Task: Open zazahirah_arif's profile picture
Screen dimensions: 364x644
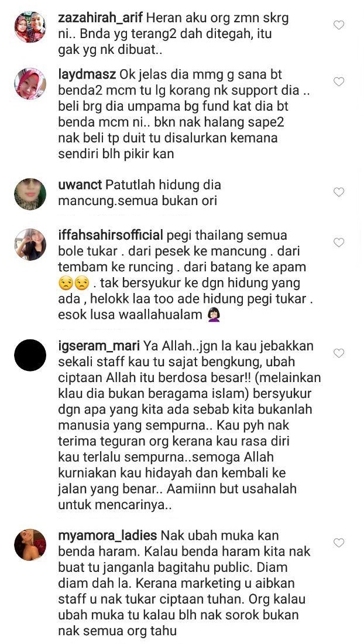Action: click(x=30, y=27)
